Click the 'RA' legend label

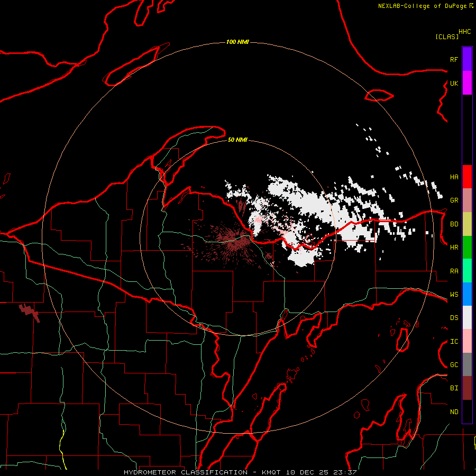pyautogui.click(x=454, y=271)
